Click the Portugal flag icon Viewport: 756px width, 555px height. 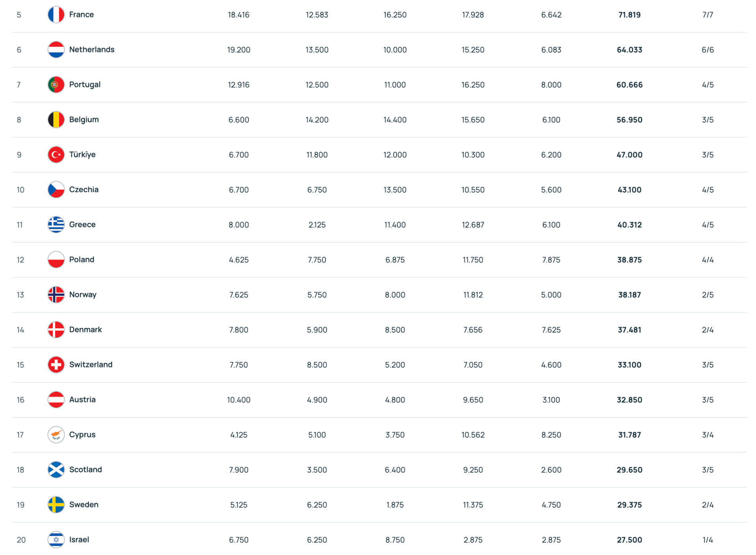pos(56,85)
